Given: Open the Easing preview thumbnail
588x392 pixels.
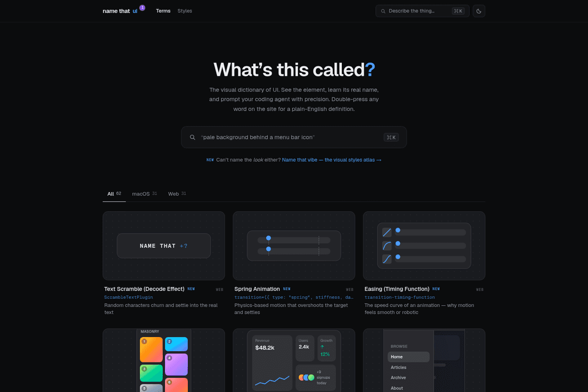Looking at the screenshot, I should [424, 246].
